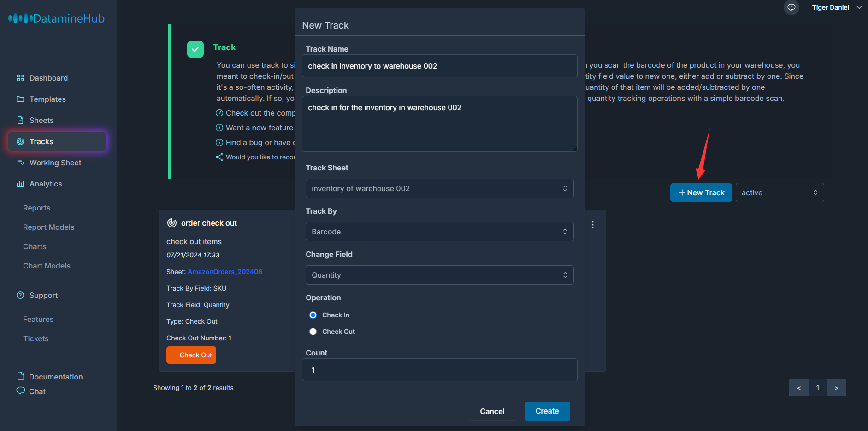Click the Analytics bar chart icon
The height and width of the screenshot is (431, 868).
point(20,184)
